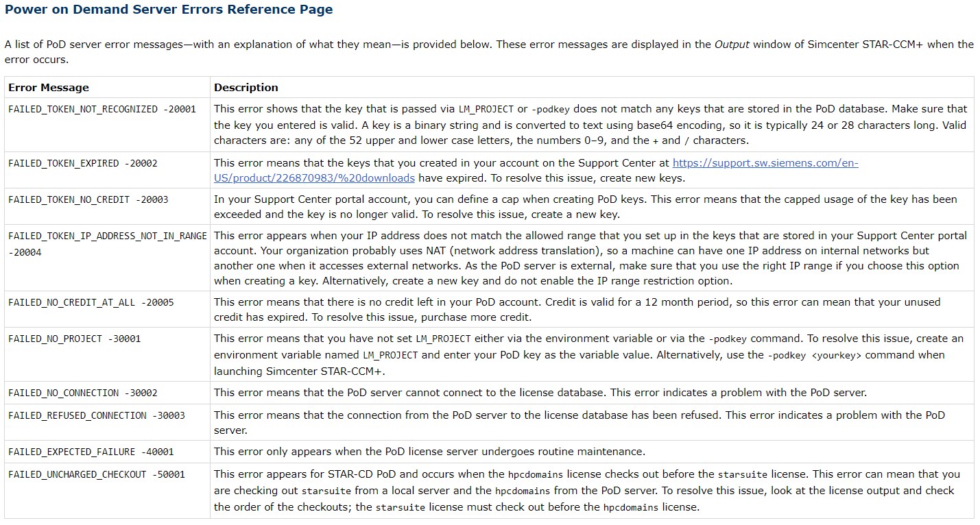Select the FAILED_NO_CREDIT_AT_ALL -20005 error cell
The height and width of the screenshot is (525, 980).
point(91,302)
